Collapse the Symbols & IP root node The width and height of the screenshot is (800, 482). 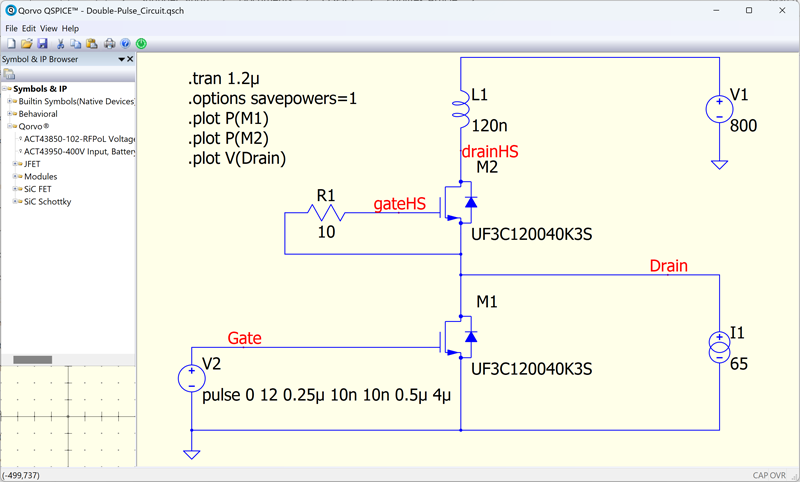pos(4,89)
